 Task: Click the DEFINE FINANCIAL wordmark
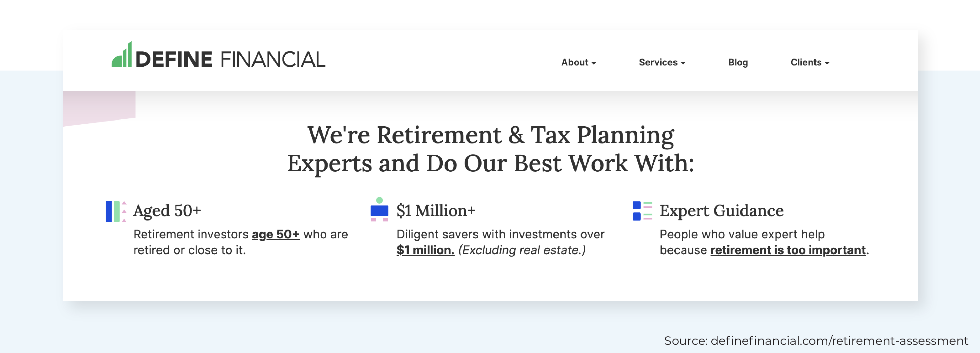tap(230, 59)
